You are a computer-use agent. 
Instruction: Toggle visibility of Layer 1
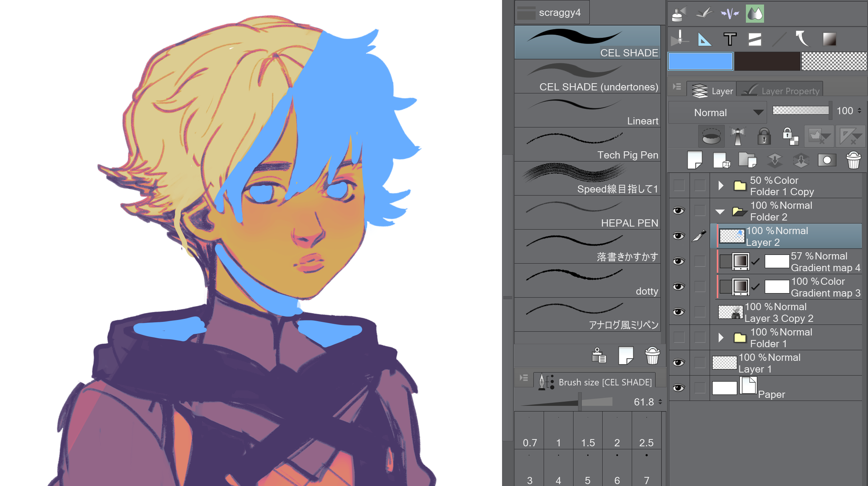click(x=679, y=363)
